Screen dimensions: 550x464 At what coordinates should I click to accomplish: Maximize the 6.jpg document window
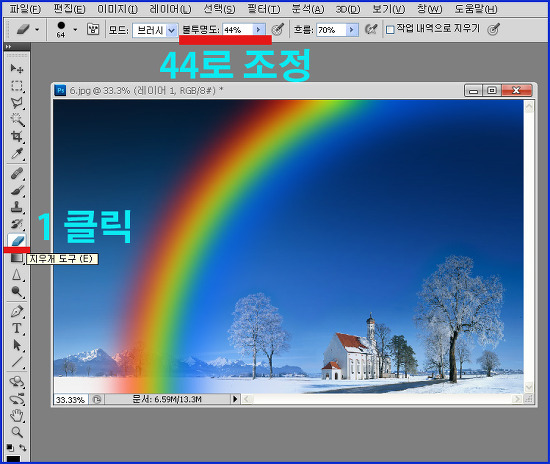click(492, 90)
